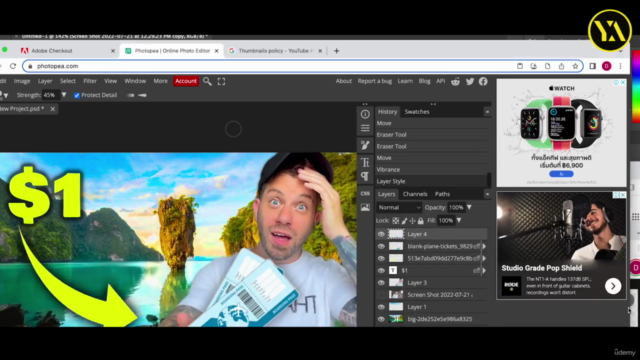Screen dimensions: 640x360
Task: Click the share icon in the address bar
Action: [561, 66]
